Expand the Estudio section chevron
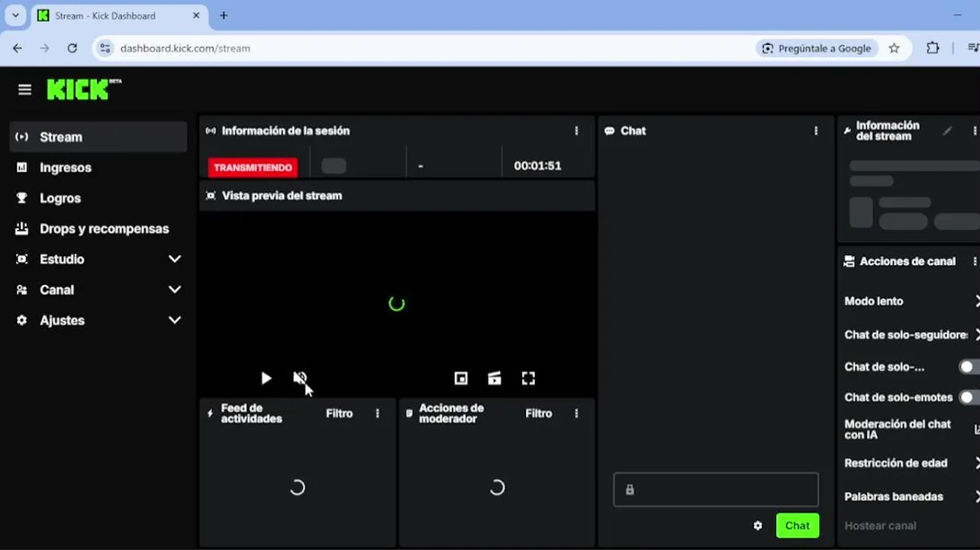Screen dimensions: 980x550 pyautogui.click(x=175, y=259)
